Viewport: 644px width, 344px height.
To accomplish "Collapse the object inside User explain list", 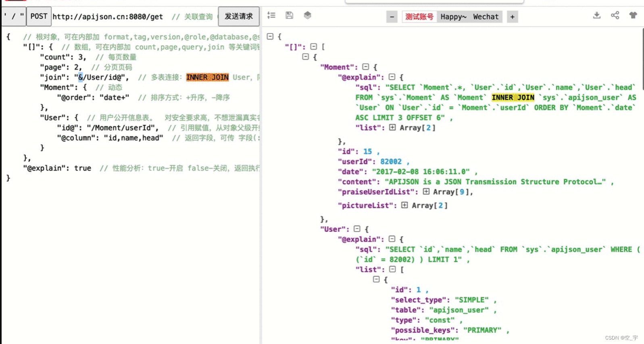I will pos(376,279).
